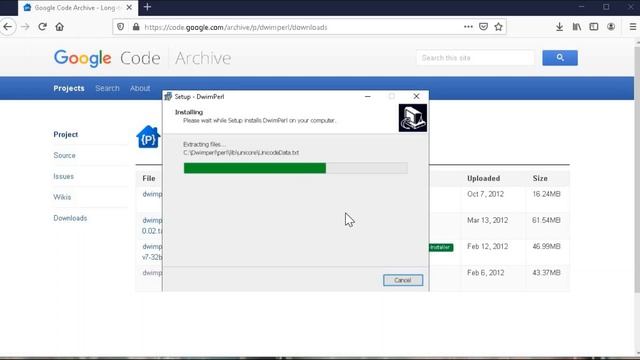Screen dimensions: 640x360
Task: Open the Issues sidebar link
Action: 63,176
